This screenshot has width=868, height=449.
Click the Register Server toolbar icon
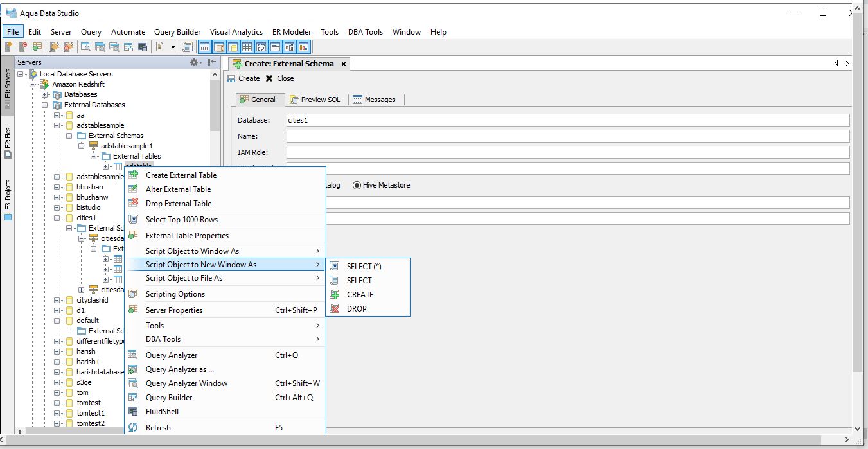click(9, 47)
